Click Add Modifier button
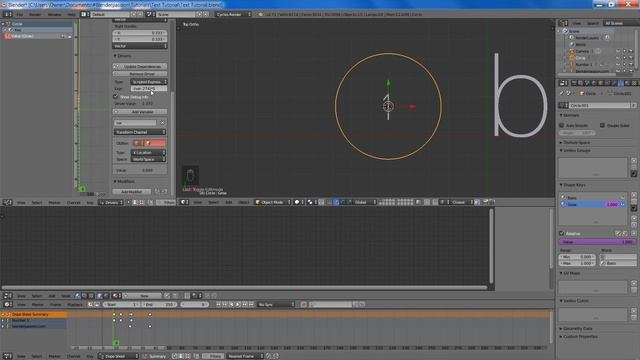Image resolution: width=640 pixels, height=360 pixels. coord(132,191)
